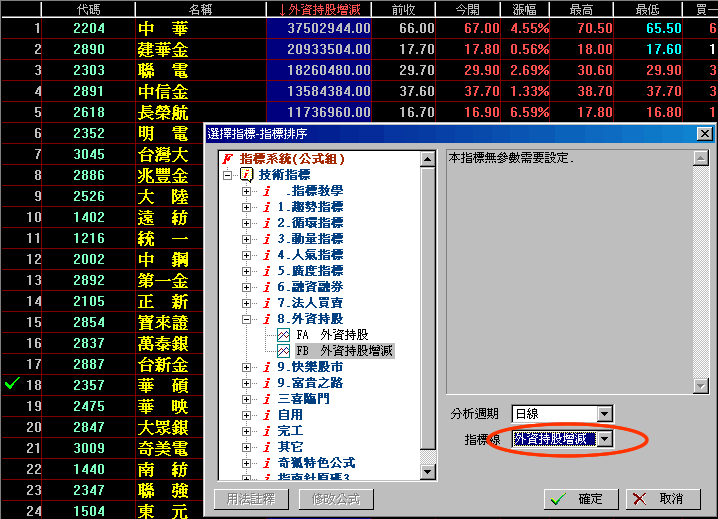Click the 取消 button

click(663, 499)
